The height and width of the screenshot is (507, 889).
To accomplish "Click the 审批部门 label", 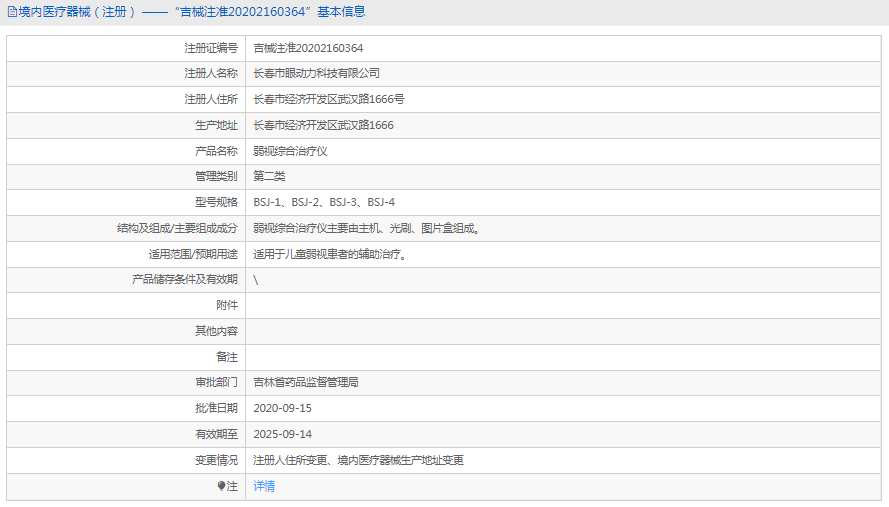I will click(217, 382).
